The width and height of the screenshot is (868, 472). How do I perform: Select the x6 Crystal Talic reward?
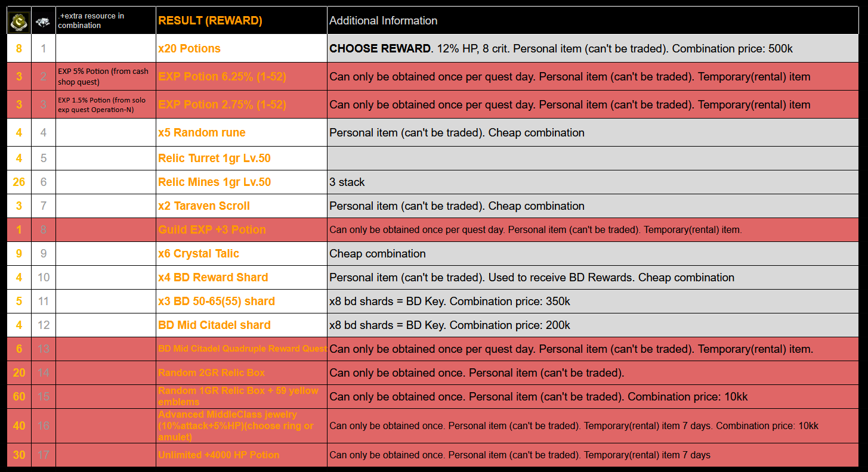pos(199,254)
